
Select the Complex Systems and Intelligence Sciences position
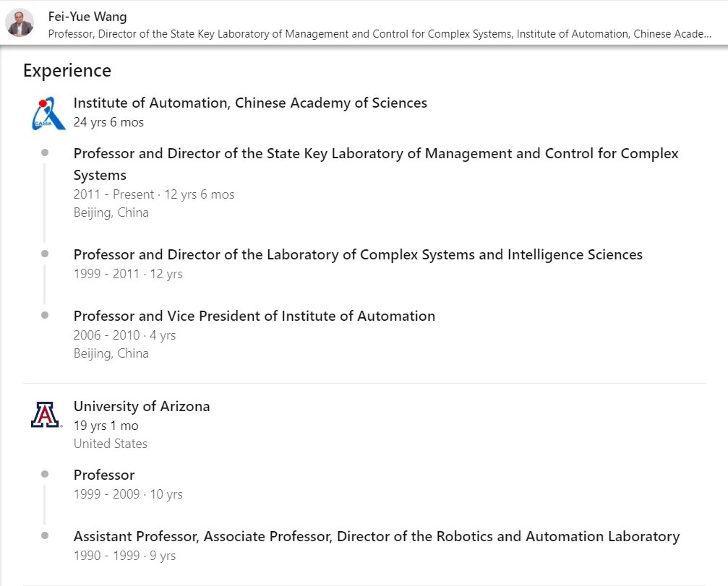pos(358,254)
